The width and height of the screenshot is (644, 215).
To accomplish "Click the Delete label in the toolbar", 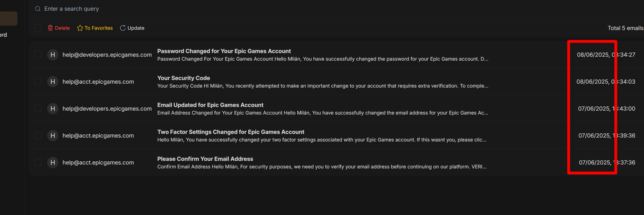I will (62, 28).
